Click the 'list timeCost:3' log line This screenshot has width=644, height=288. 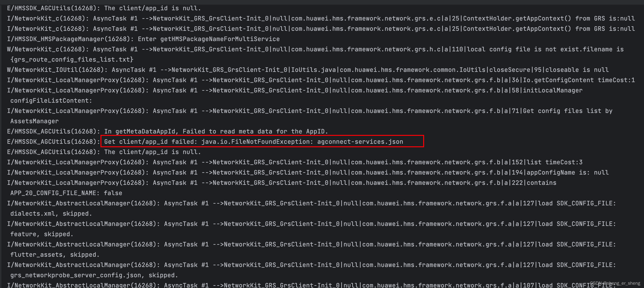tap(295, 162)
